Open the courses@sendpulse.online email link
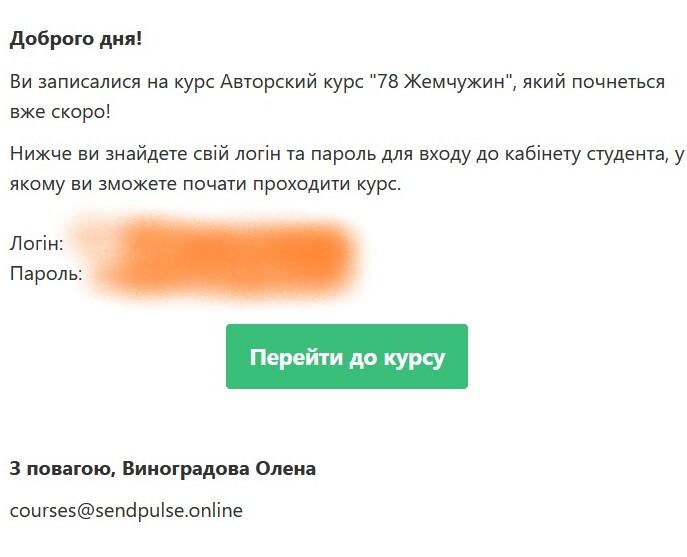The image size is (687, 557). point(126,510)
